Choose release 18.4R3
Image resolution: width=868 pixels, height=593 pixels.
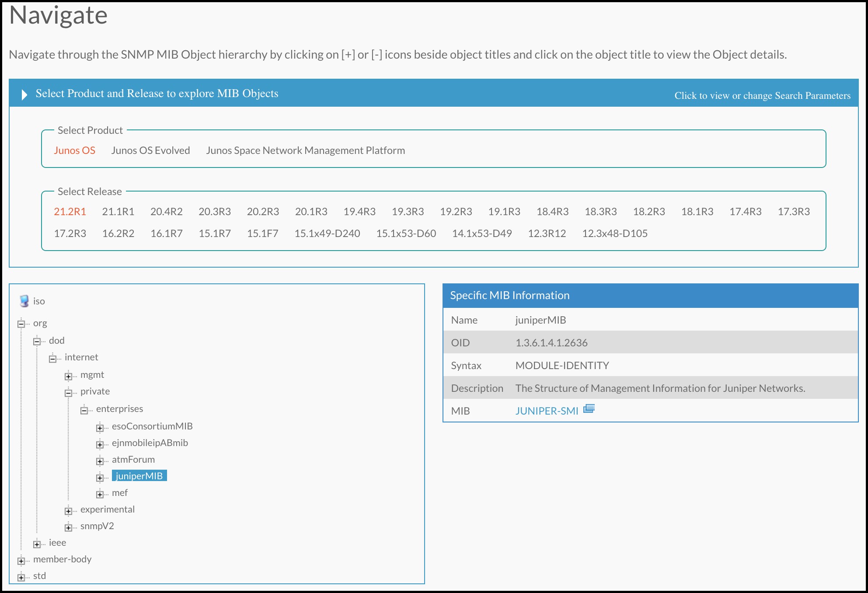click(x=552, y=212)
